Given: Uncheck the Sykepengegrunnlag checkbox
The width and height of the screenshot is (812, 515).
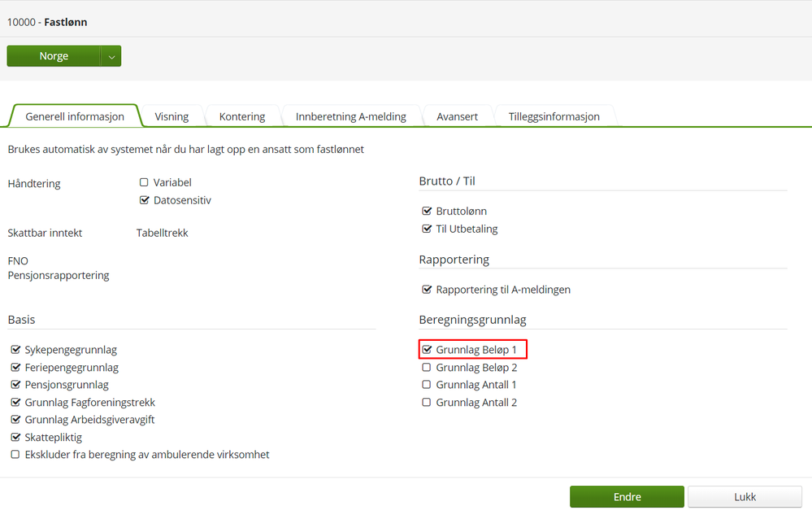Looking at the screenshot, I should (15, 350).
